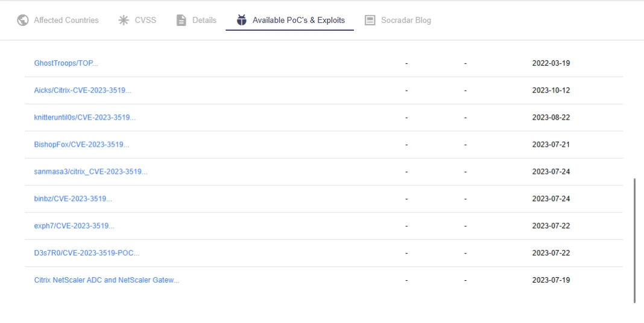
Task: Select Available PoC's & Exploits tab
Action: pos(290,20)
